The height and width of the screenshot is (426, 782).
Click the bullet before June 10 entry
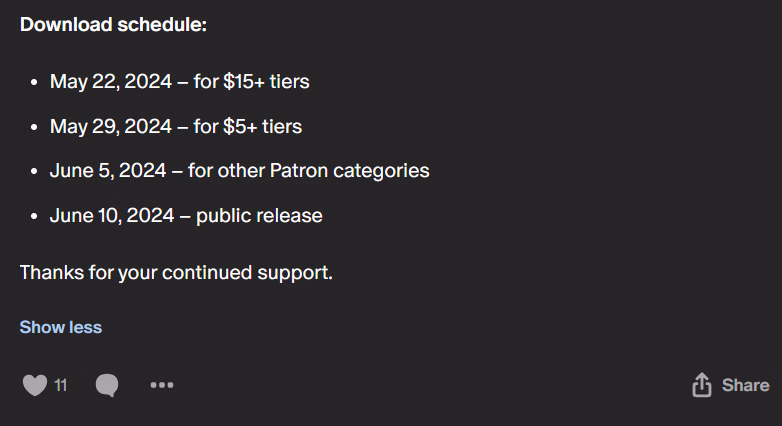34,216
